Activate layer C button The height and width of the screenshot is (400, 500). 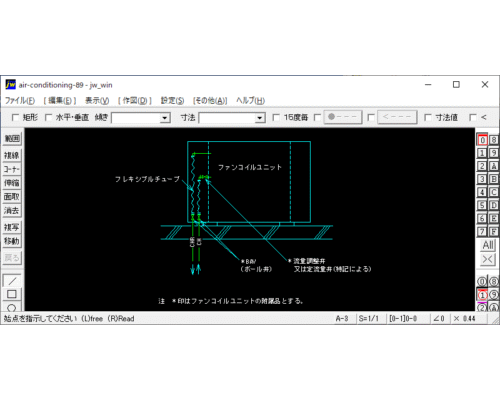tap(494, 192)
